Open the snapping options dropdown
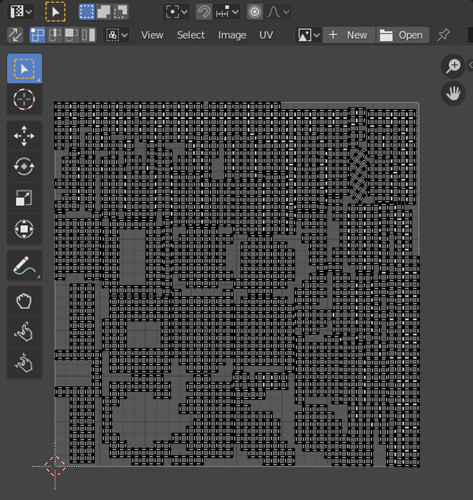Viewport: 473px width, 500px height. coord(227,12)
